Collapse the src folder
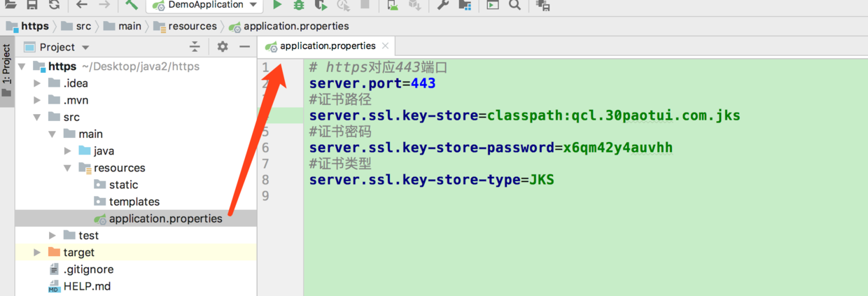The width and height of the screenshot is (868, 296). tap(38, 117)
